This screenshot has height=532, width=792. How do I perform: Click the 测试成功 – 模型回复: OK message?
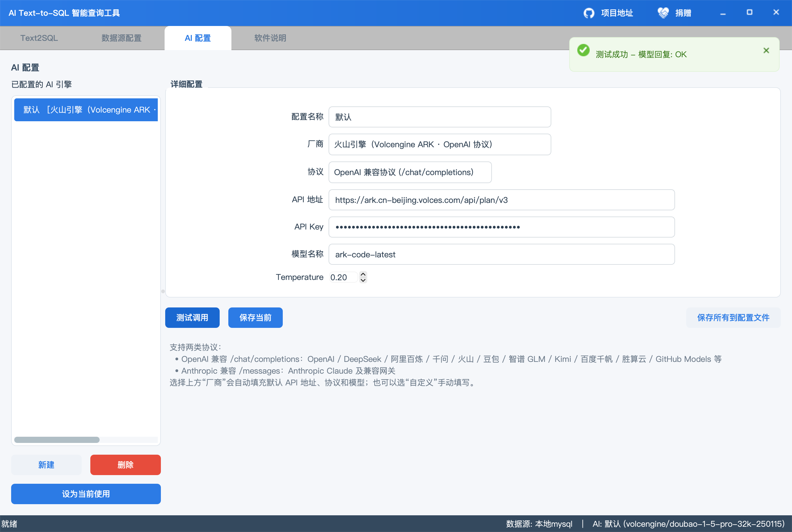point(641,54)
